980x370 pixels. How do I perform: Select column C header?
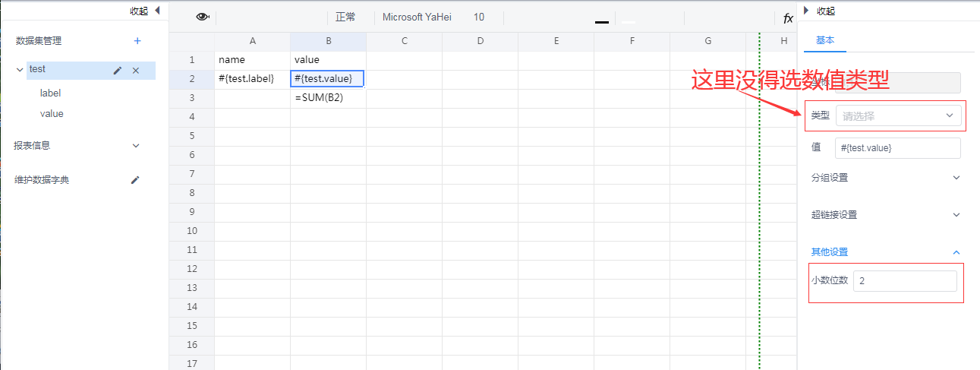click(404, 41)
